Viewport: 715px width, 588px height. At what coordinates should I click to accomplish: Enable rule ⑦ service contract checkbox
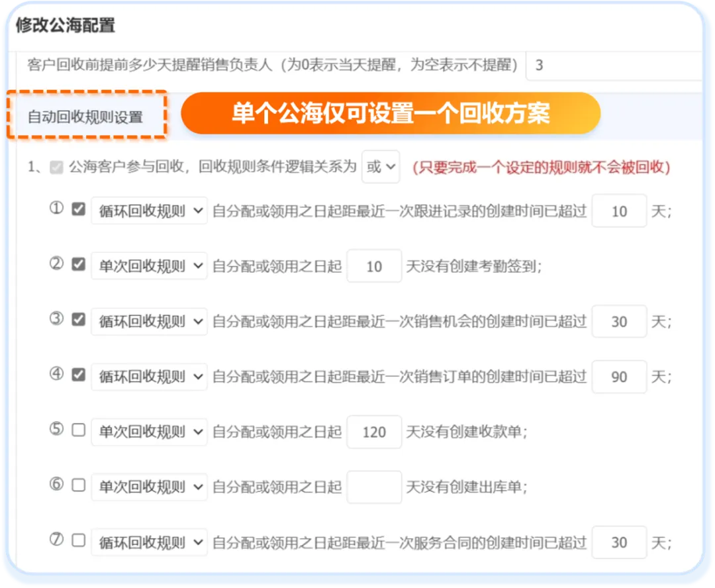(x=79, y=540)
